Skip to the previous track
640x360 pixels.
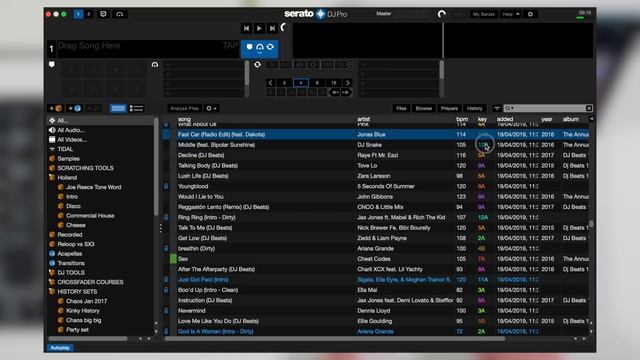pos(246,28)
